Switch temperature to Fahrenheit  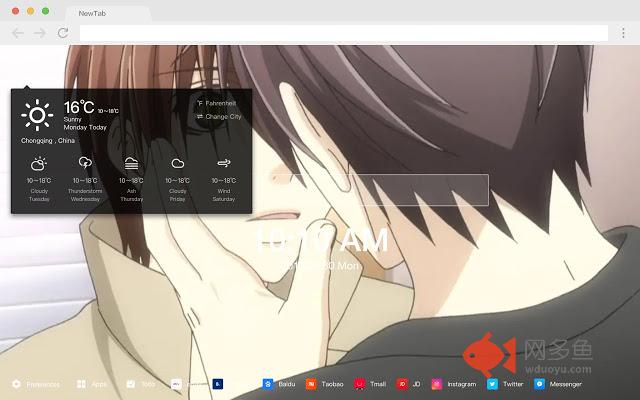coord(216,103)
